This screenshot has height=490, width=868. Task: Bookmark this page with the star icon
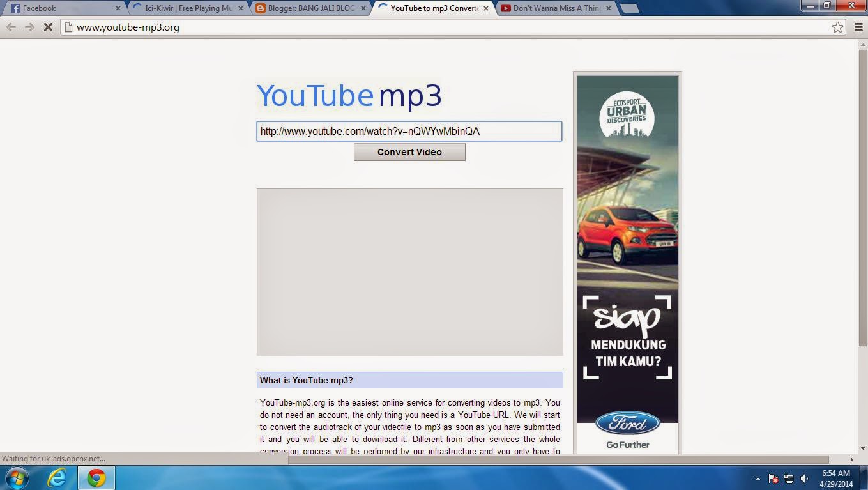[x=837, y=27]
